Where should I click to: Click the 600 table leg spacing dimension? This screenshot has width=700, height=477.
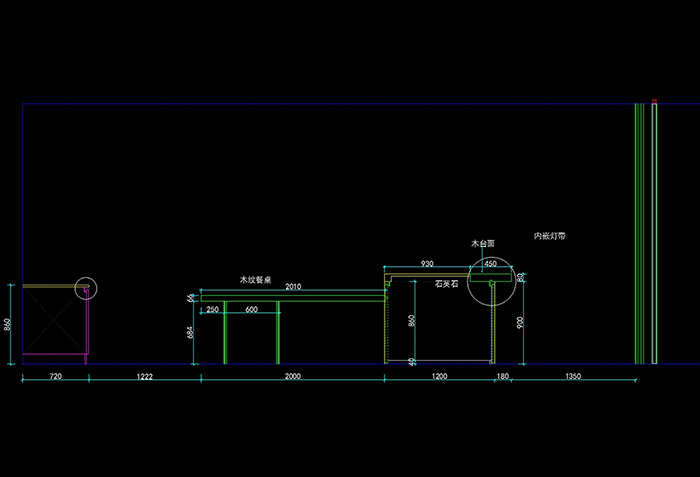tap(251, 310)
